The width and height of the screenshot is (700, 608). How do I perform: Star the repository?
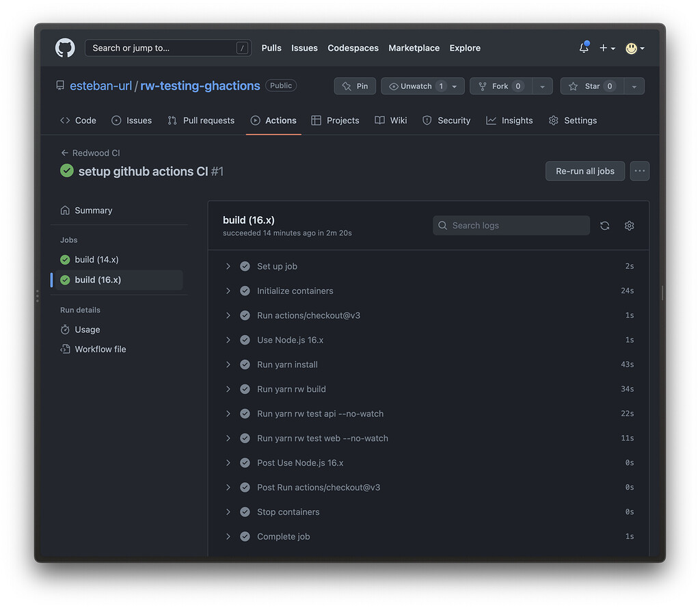592,86
